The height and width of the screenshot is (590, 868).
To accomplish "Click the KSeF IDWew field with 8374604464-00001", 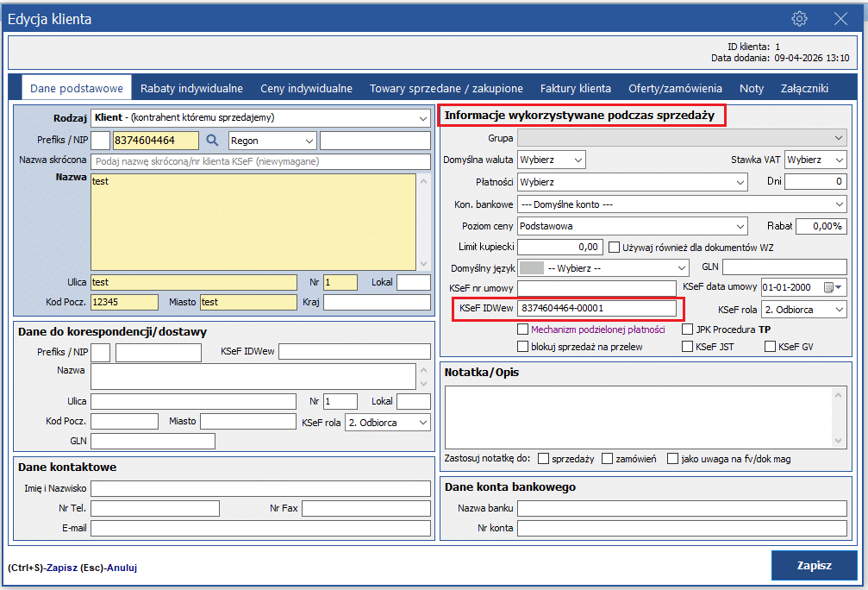I will [x=596, y=309].
